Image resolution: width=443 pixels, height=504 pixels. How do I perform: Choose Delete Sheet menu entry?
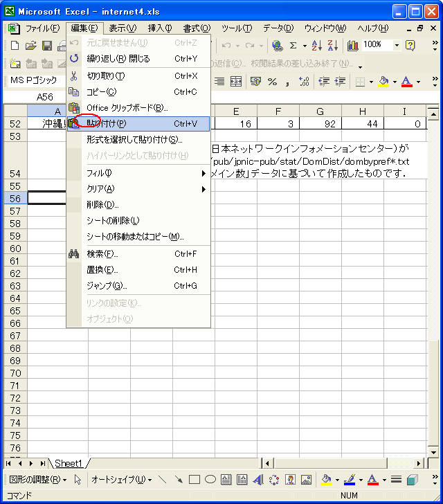click(x=138, y=220)
